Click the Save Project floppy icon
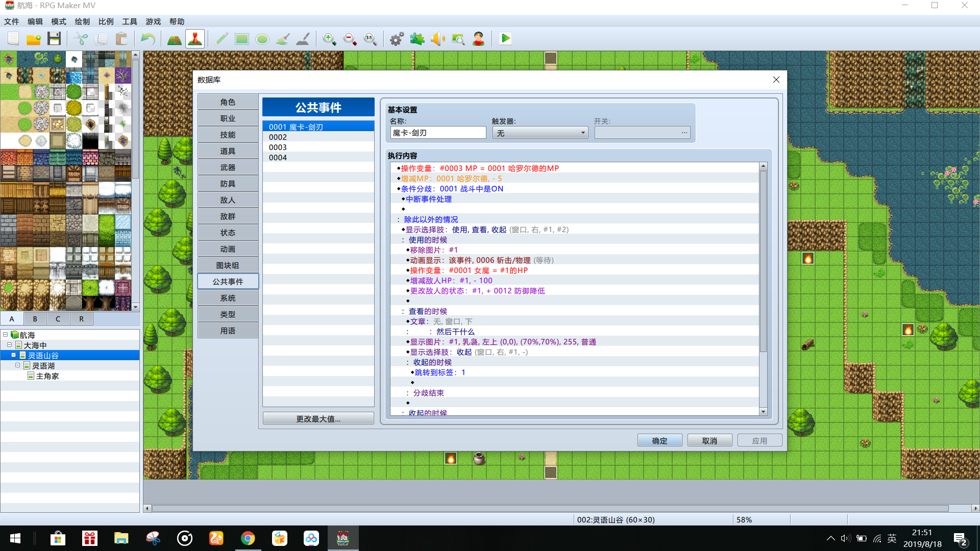Screen dimensions: 980x551 tap(54, 39)
